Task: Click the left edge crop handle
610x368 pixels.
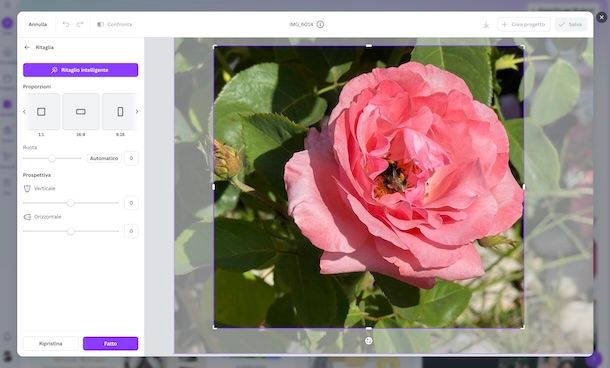Action: pyautogui.click(x=214, y=187)
